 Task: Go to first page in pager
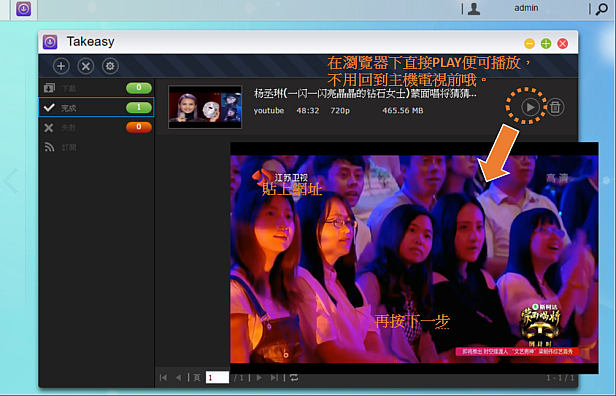click(163, 378)
